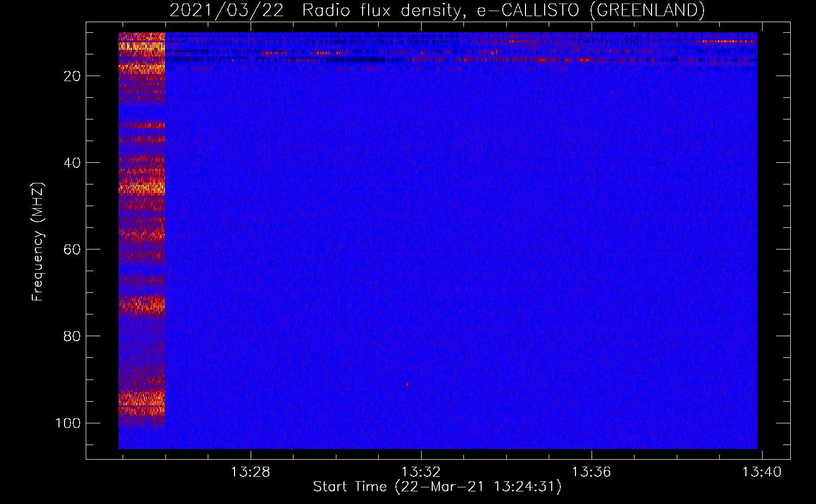Click the 'Frequency (MHZ)' axis label

coord(37,242)
